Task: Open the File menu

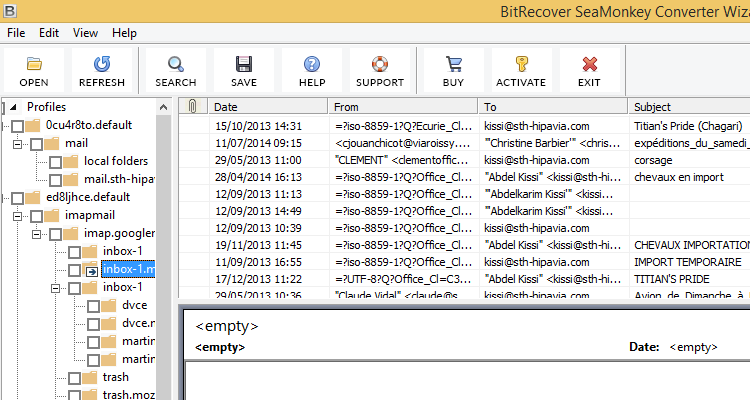Action: pos(16,33)
